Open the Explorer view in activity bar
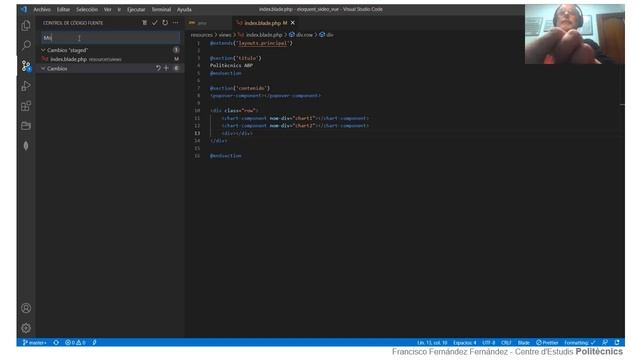Viewport: 640px width, 360px height. click(26, 26)
